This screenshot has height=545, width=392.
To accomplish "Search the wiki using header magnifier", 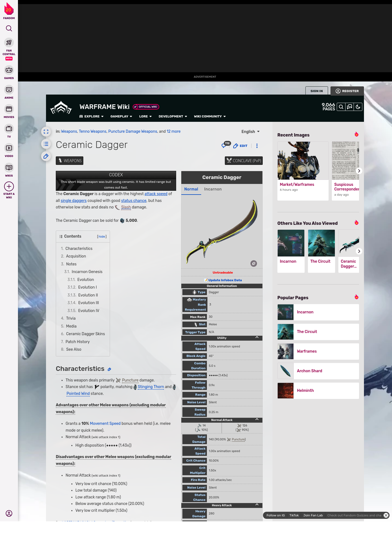I will [x=341, y=107].
